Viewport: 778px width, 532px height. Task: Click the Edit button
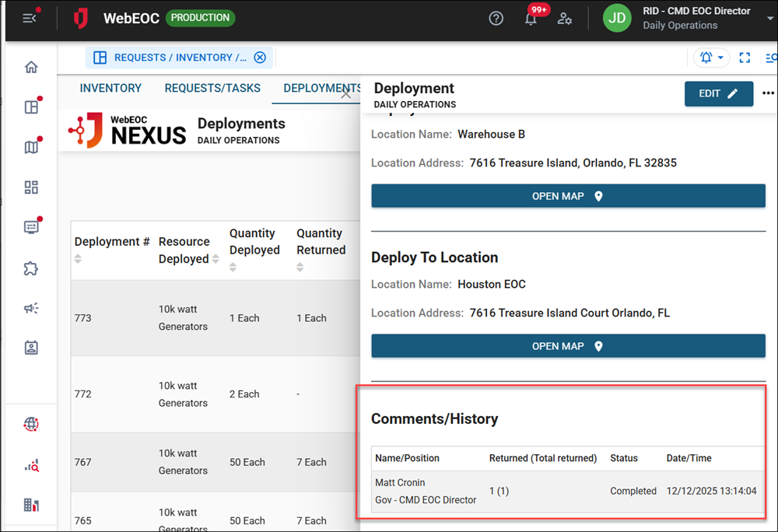coord(718,93)
